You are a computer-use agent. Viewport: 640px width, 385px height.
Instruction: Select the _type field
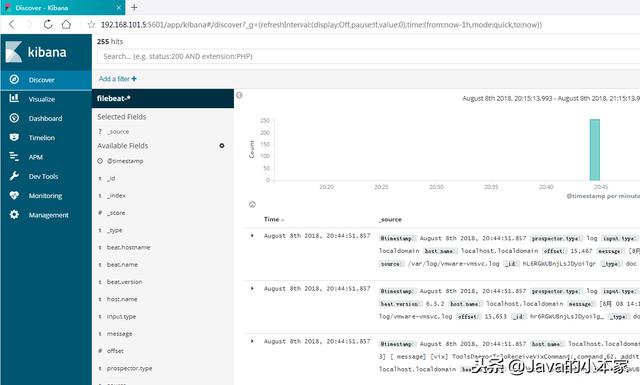(114, 230)
